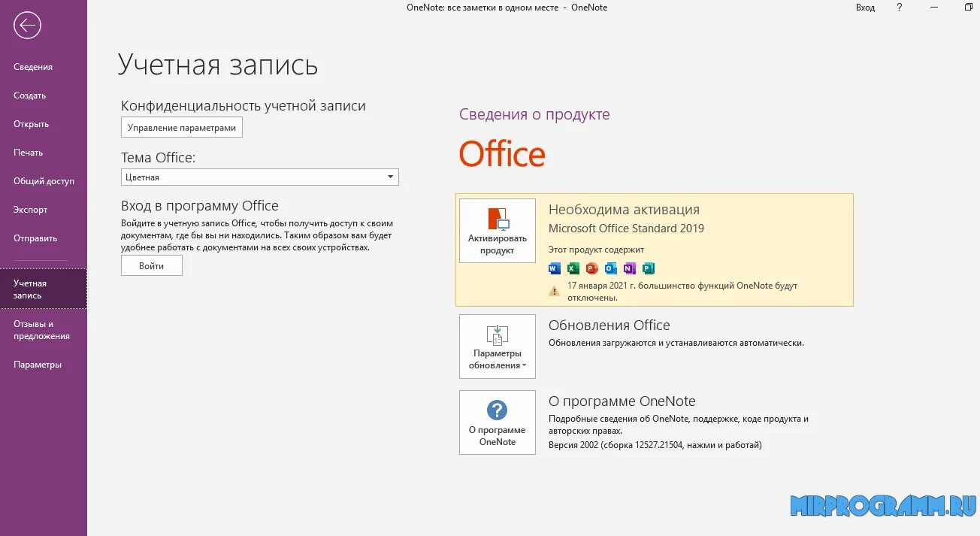The width and height of the screenshot is (980, 536).
Task: Click the Publisher app icon
Action: (648, 268)
